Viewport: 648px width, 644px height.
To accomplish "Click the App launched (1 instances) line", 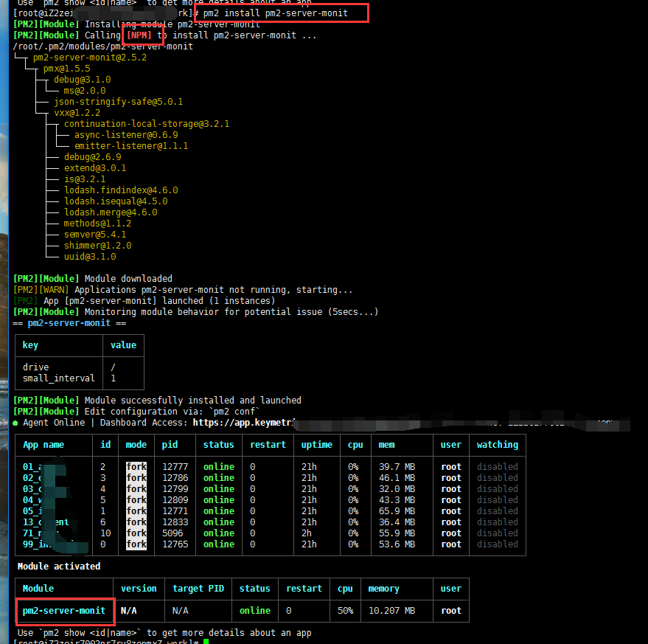I will (x=144, y=301).
